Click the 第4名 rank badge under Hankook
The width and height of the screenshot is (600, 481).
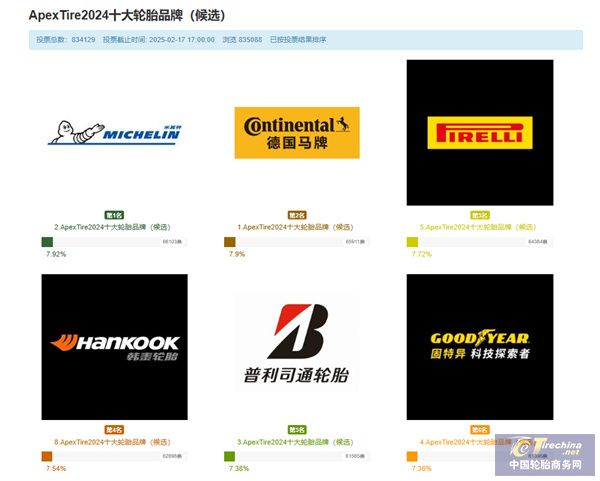point(114,430)
